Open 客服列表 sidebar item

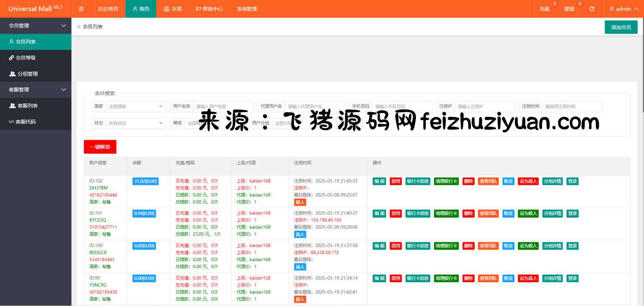(x=27, y=105)
